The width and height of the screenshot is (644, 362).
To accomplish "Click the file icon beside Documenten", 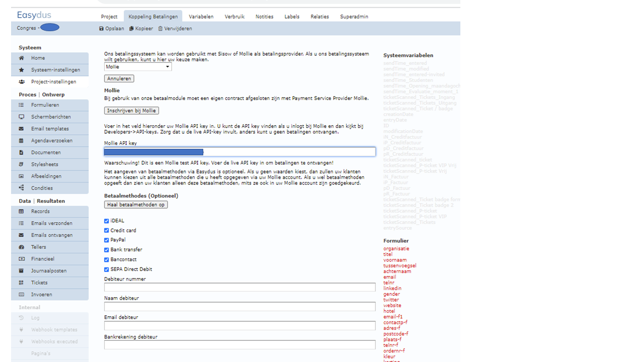I will coord(21,152).
